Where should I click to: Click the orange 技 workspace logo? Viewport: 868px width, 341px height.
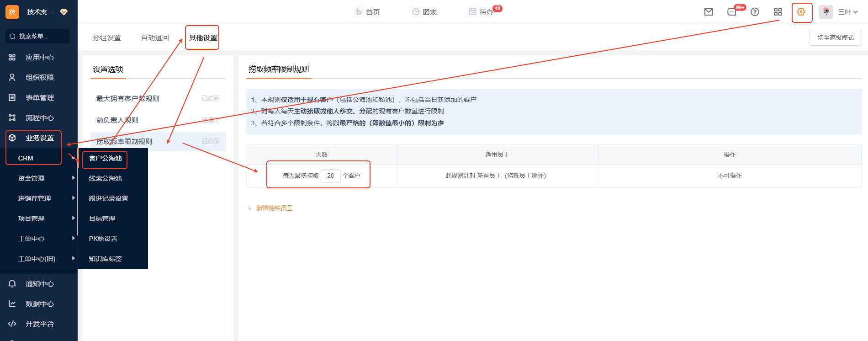(x=12, y=12)
